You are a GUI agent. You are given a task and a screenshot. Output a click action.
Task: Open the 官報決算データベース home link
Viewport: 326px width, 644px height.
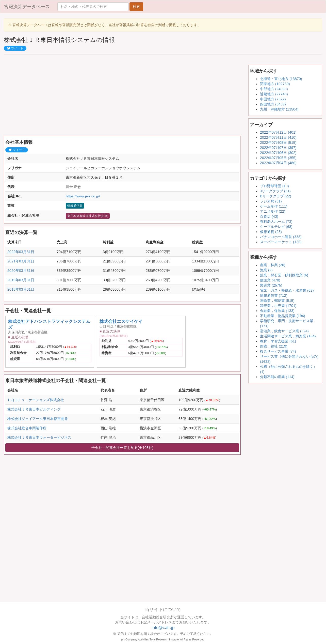click(27, 7)
